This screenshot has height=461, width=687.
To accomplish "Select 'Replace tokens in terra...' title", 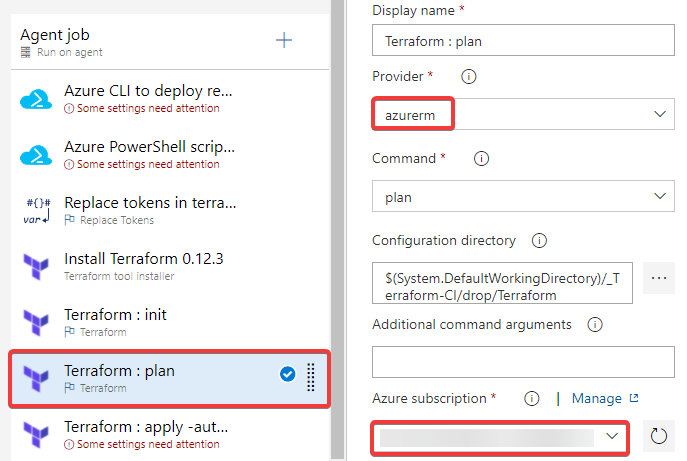I will 150,203.
